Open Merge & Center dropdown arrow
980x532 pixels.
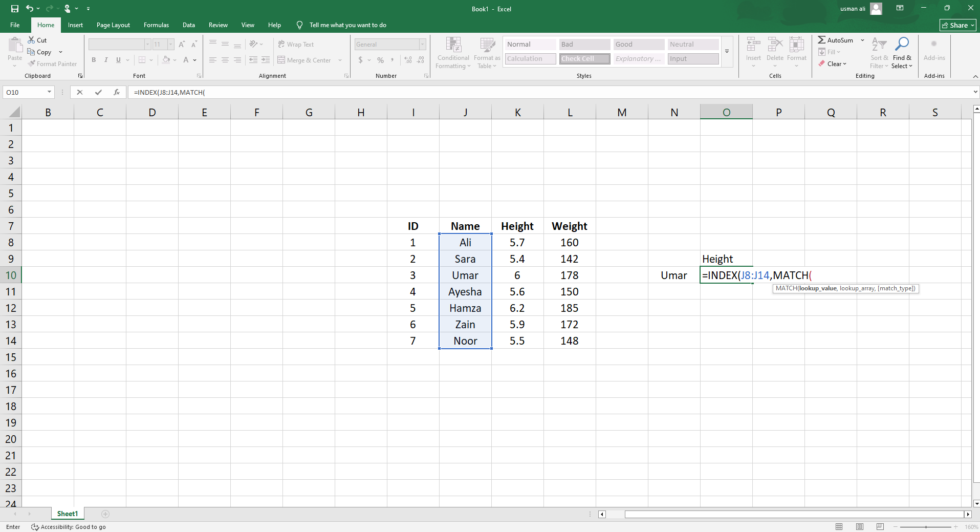click(x=340, y=60)
